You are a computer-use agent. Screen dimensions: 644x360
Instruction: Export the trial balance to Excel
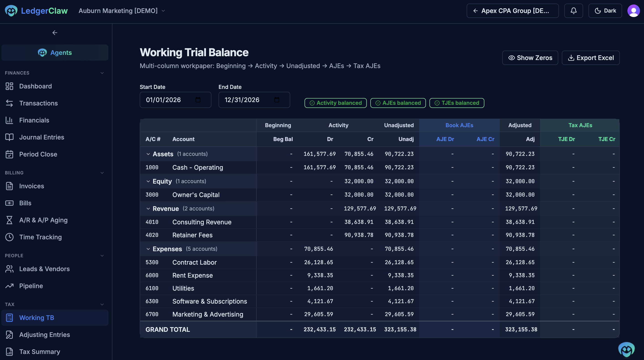590,58
